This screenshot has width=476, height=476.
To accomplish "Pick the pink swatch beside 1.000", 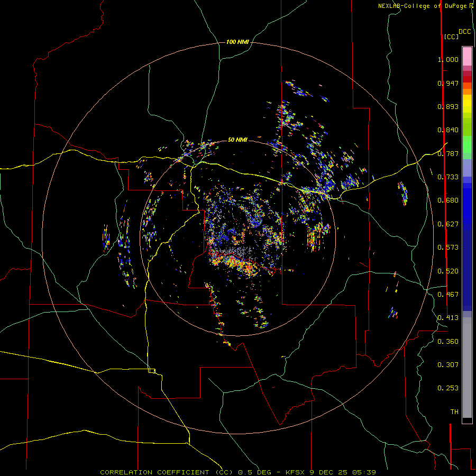I will click(467, 57).
